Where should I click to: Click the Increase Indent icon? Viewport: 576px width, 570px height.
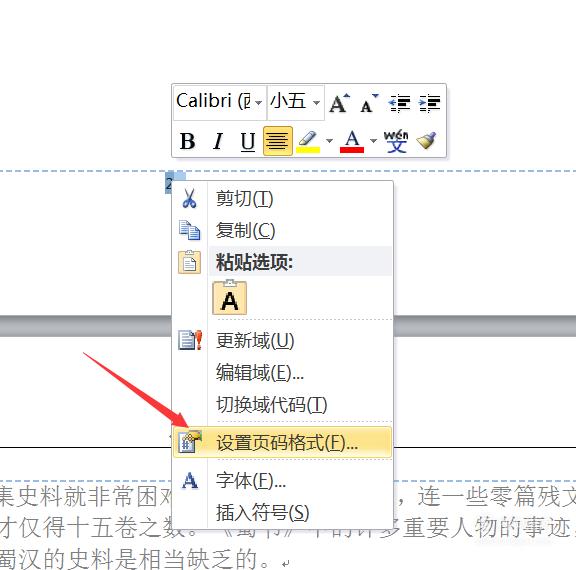pyautogui.click(x=429, y=103)
